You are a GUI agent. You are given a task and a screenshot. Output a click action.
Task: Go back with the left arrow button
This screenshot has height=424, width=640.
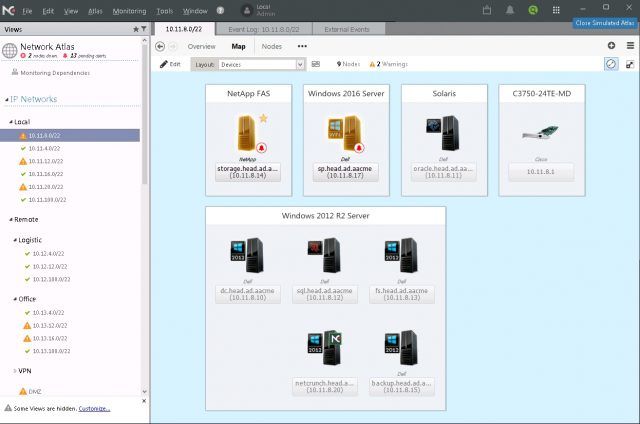tap(160, 47)
